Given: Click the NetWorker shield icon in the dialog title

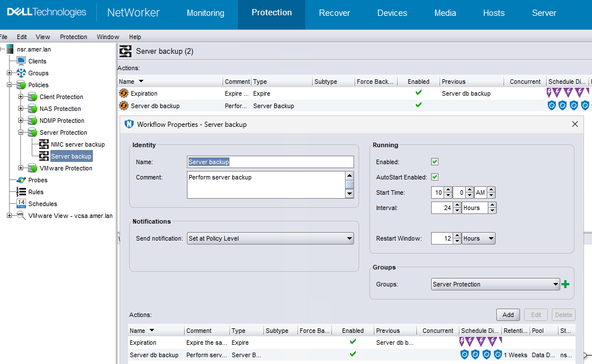Looking at the screenshot, I should tap(129, 124).
